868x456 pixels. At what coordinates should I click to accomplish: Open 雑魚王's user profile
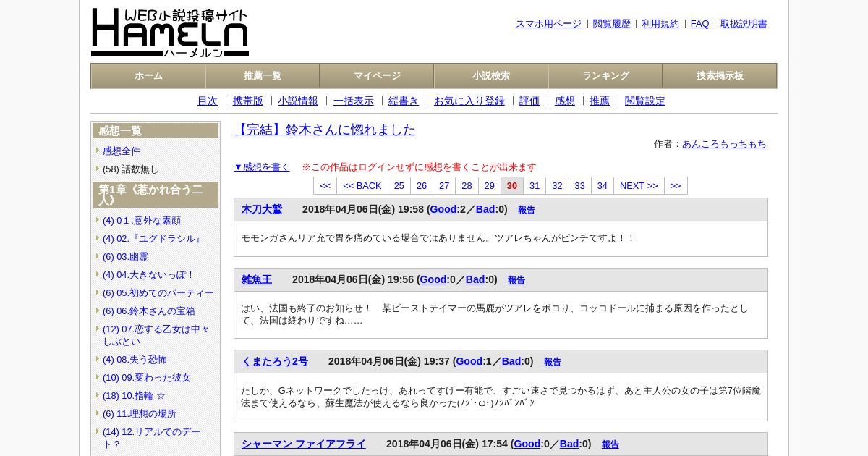257,279
